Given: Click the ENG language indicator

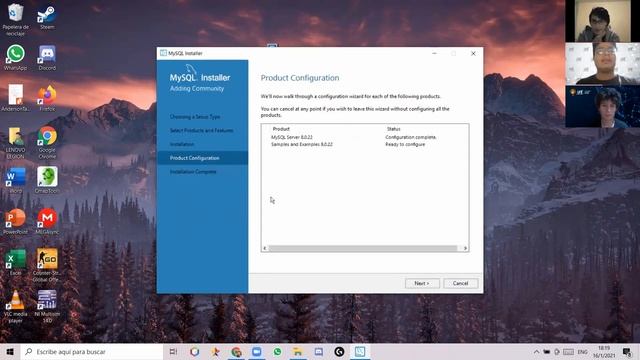Looking at the screenshot, I should click(x=582, y=351).
